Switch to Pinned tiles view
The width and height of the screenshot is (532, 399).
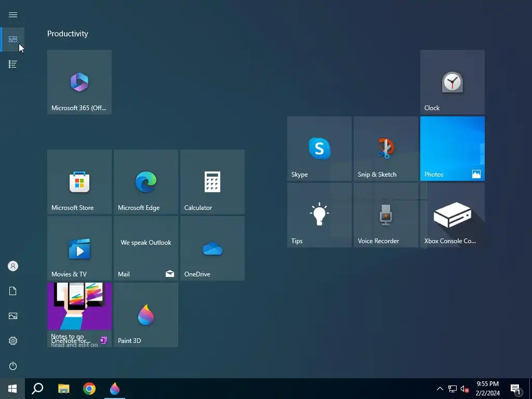point(13,39)
